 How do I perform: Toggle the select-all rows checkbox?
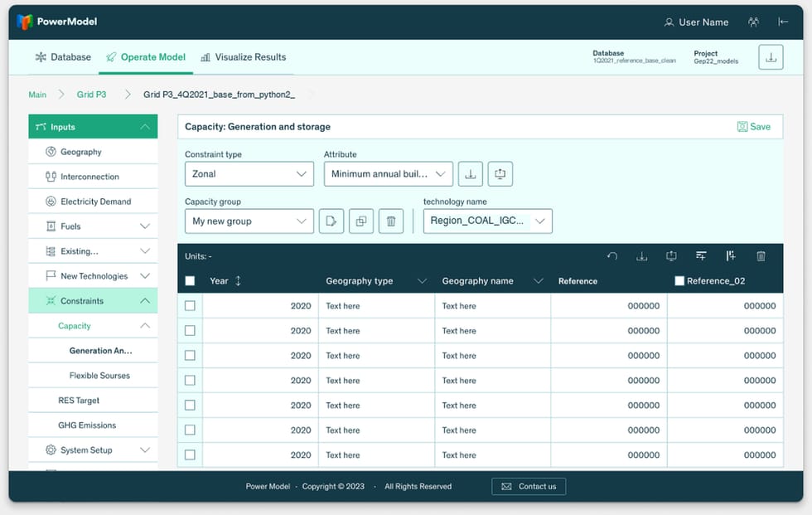(190, 281)
